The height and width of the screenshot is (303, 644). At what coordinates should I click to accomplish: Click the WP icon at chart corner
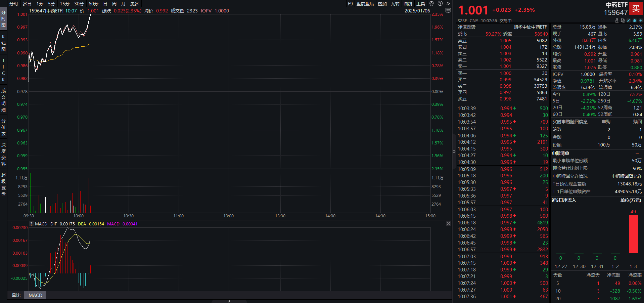(448, 11)
